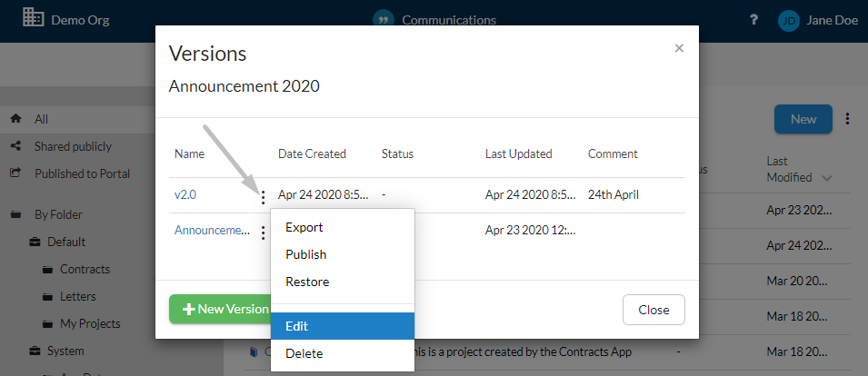
Task: Choose Export from the context menu
Action: 343,227
